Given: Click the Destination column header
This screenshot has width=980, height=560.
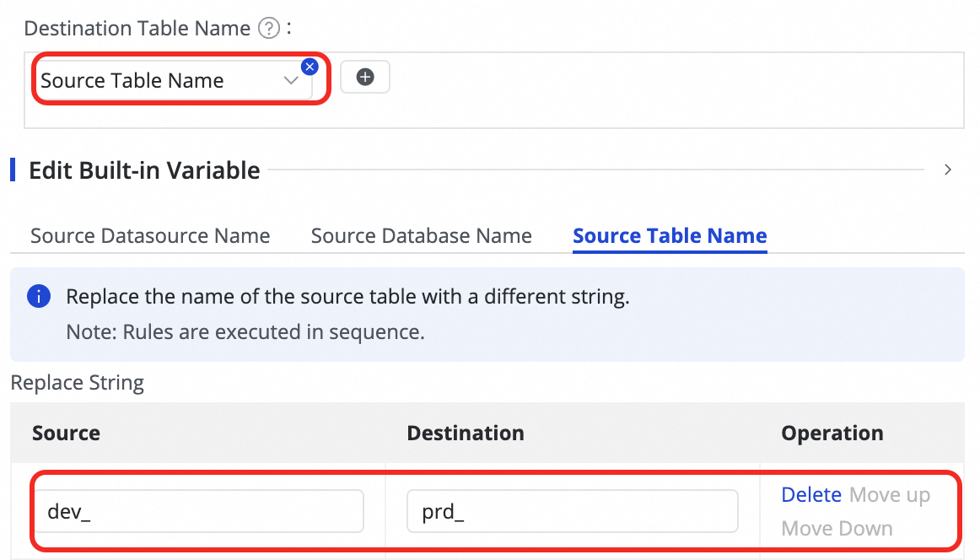Looking at the screenshot, I should coord(466,433).
